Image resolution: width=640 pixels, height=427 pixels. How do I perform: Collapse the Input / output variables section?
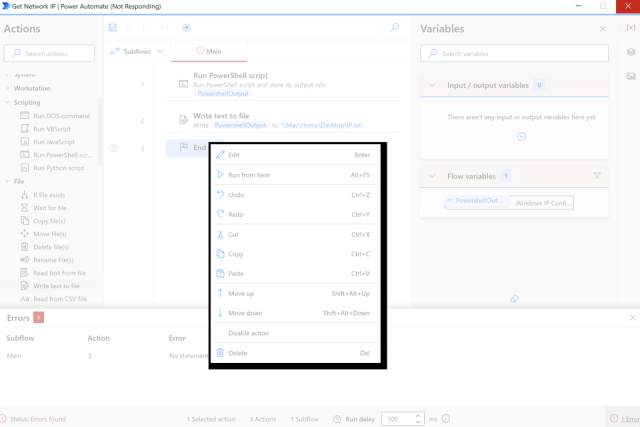pyautogui.click(x=432, y=86)
